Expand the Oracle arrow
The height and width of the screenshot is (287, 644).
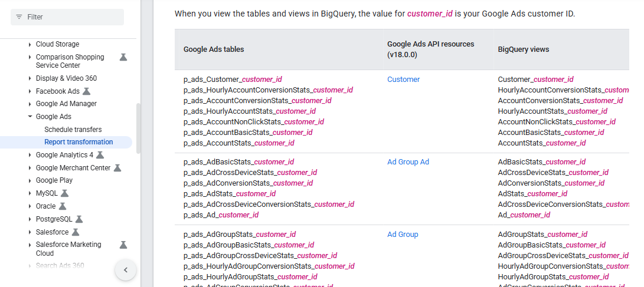30,206
